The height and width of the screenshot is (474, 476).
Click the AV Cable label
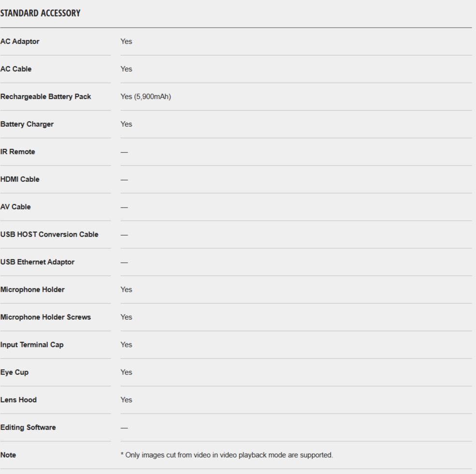15,207
